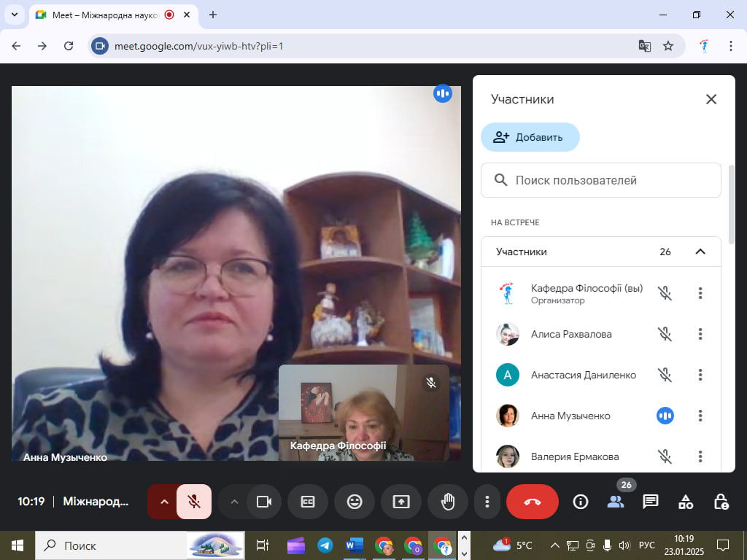747x560 pixels.
Task: Leave the call with red hang-up button
Action: point(532,502)
